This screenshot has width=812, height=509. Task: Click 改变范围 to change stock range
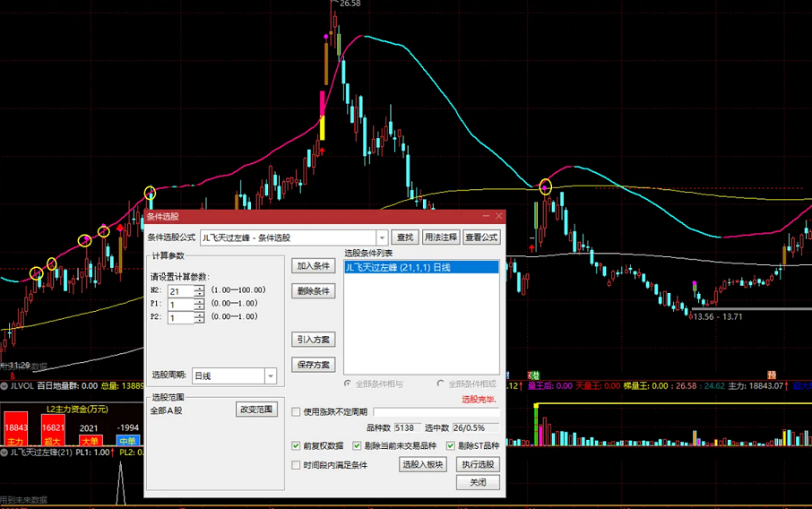point(256,409)
